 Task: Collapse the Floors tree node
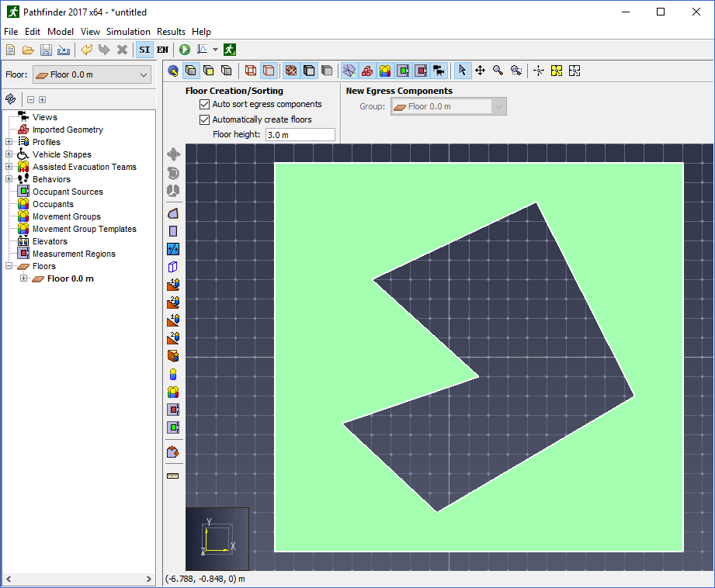point(9,266)
